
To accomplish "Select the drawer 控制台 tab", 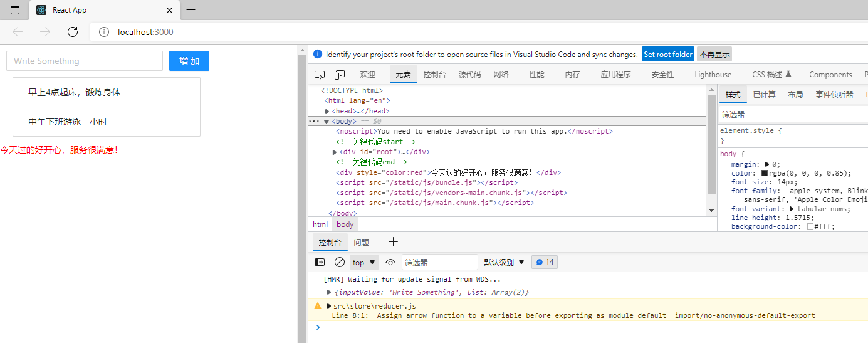I will (x=329, y=242).
